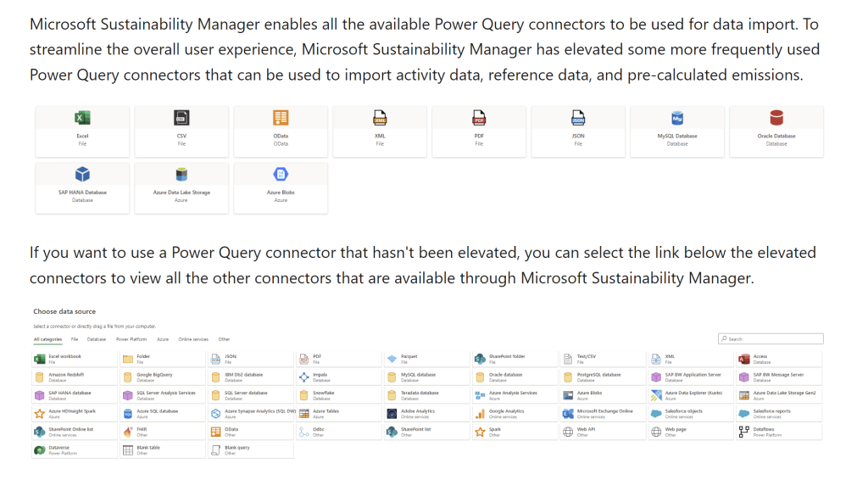Show the Azure category tab

click(x=163, y=339)
